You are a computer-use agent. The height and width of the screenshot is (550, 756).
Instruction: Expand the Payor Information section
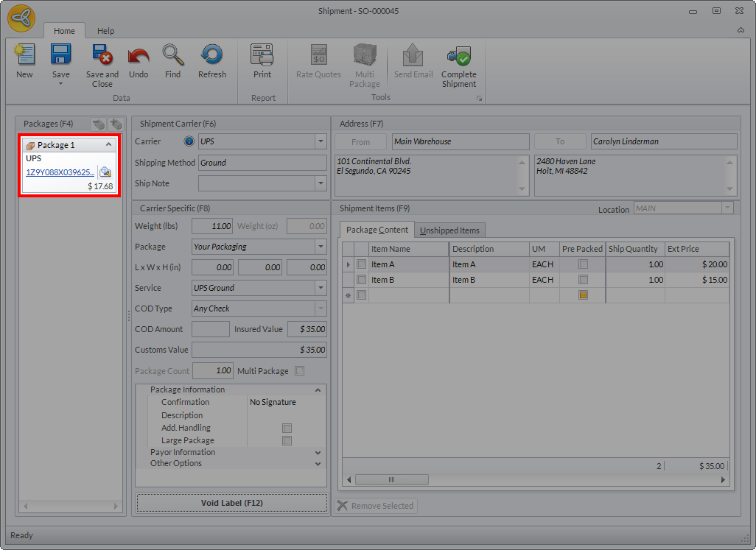tap(318, 452)
